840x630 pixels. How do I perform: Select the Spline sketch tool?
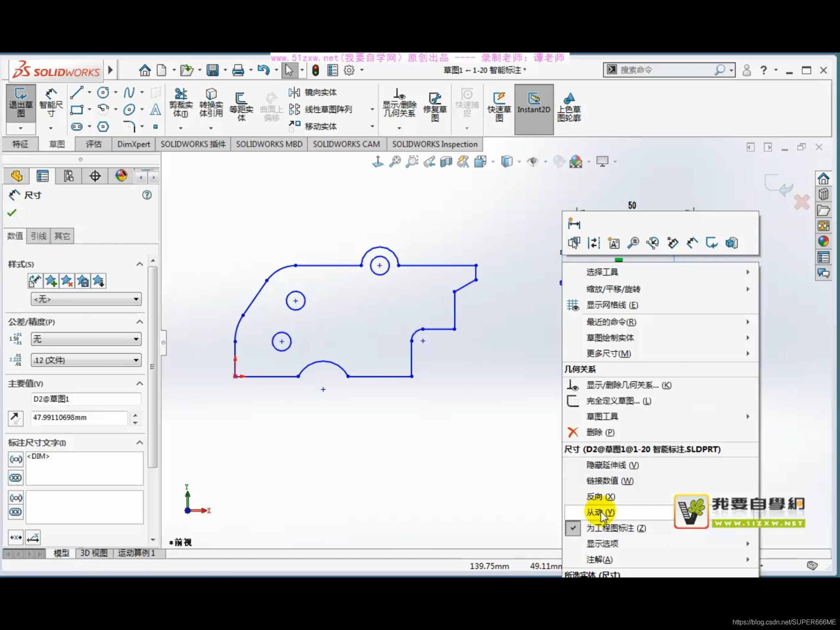pyautogui.click(x=129, y=92)
